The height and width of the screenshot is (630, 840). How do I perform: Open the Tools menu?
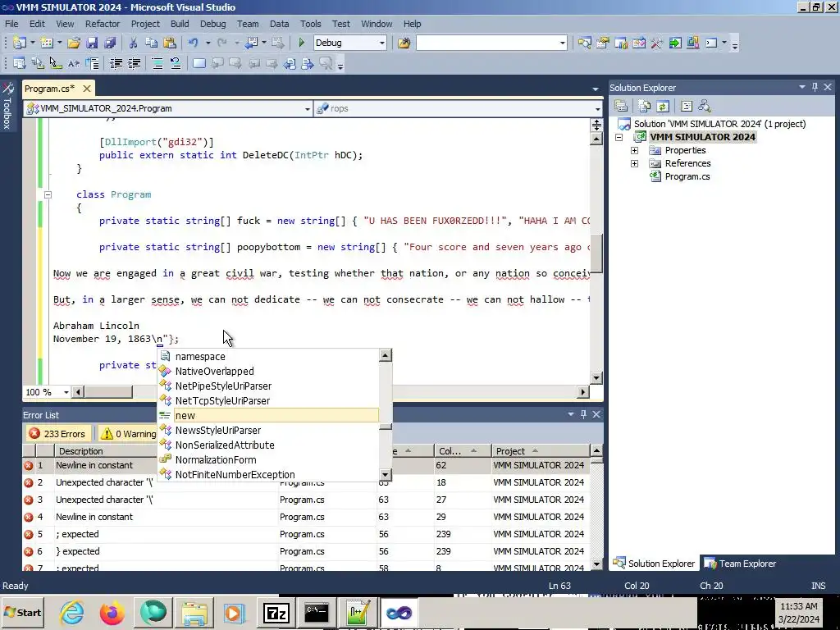[x=310, y=24]
